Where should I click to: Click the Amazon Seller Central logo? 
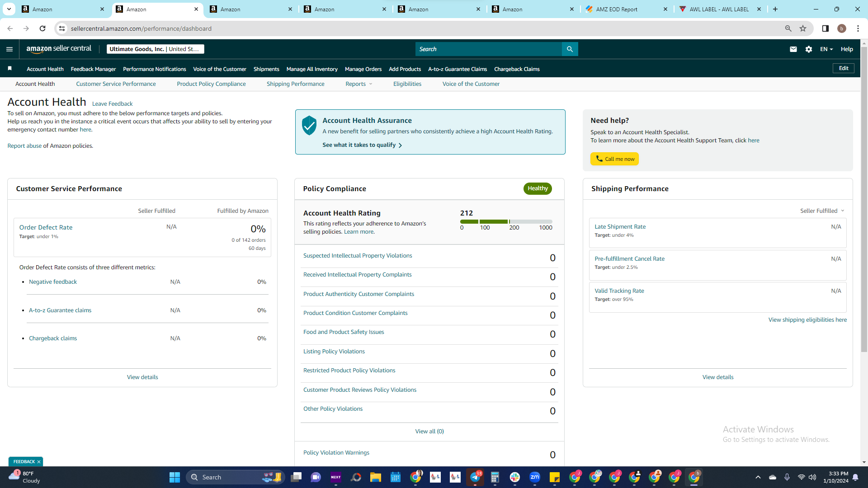(59, 49)
